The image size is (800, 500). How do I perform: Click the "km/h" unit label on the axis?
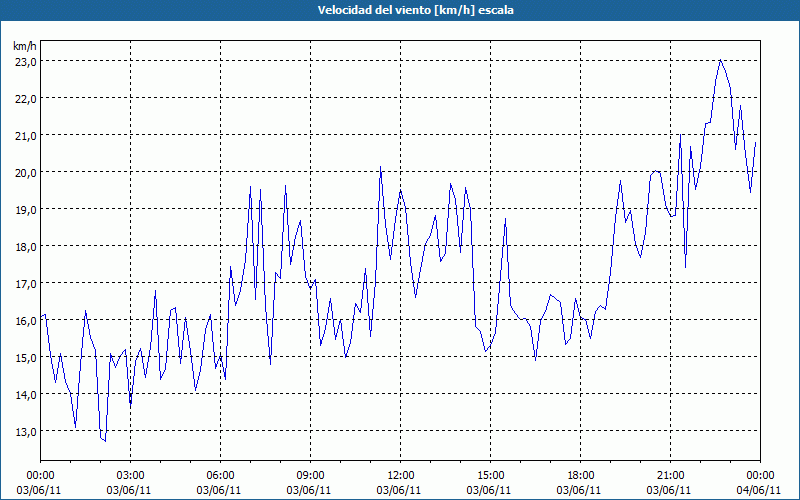(25, 46)
